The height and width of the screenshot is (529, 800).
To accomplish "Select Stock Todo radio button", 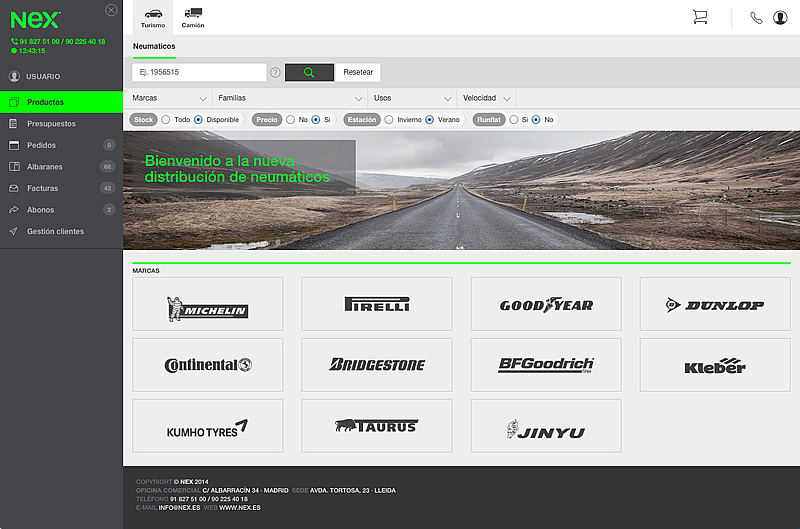I will pyautogui.click(x=166, y=120).
